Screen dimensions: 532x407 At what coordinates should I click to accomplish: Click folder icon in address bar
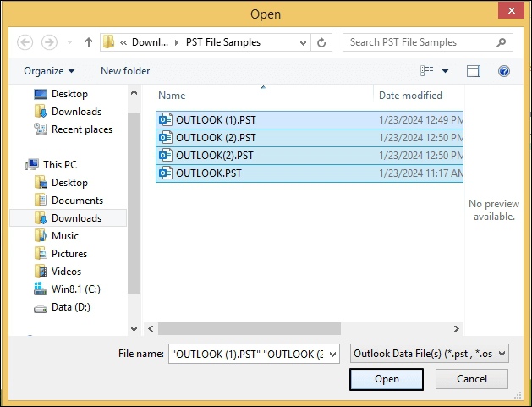coord(108,42)
